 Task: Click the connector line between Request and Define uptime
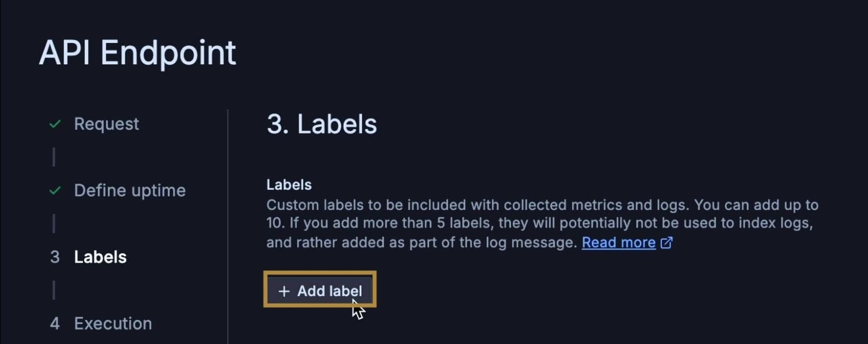(x=54, y=157)
